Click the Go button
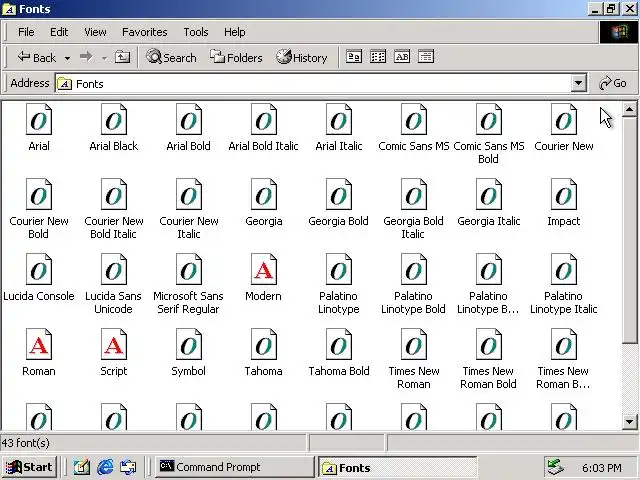Viewport: 640px width, 480px height. click(613, 83)
